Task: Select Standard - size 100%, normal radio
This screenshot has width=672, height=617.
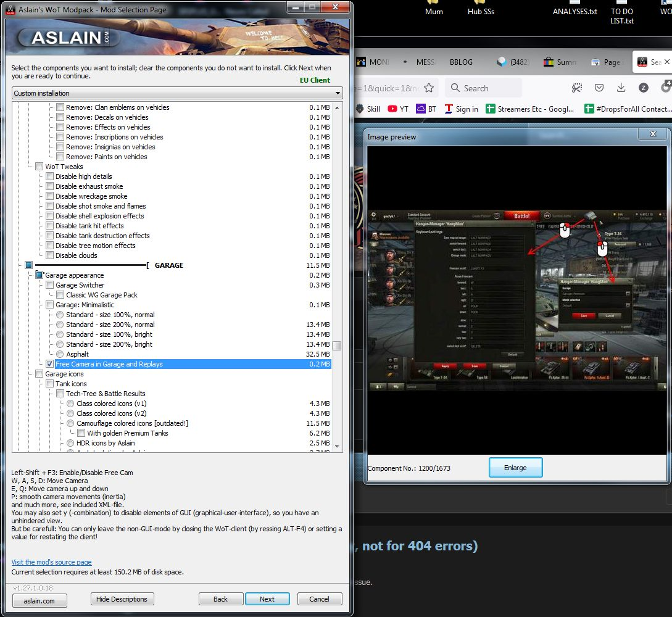Action: 60,315
